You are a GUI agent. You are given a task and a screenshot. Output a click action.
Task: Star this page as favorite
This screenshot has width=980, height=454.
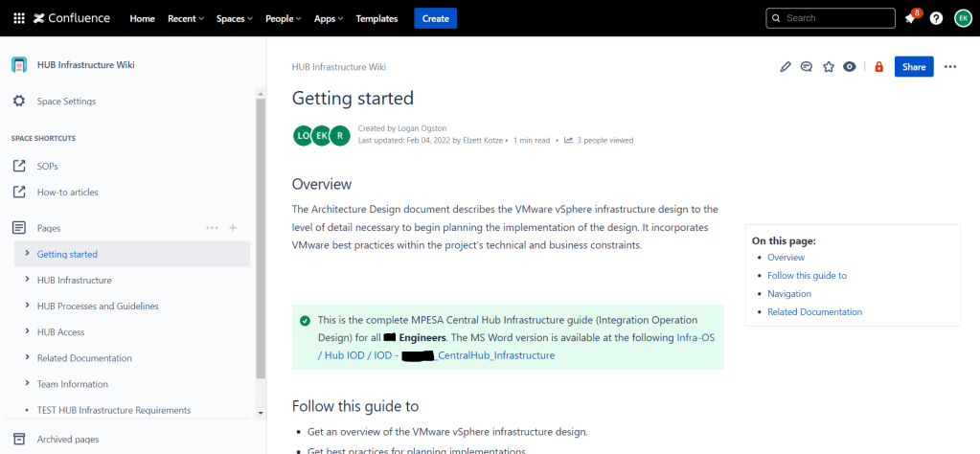[829, 67]
